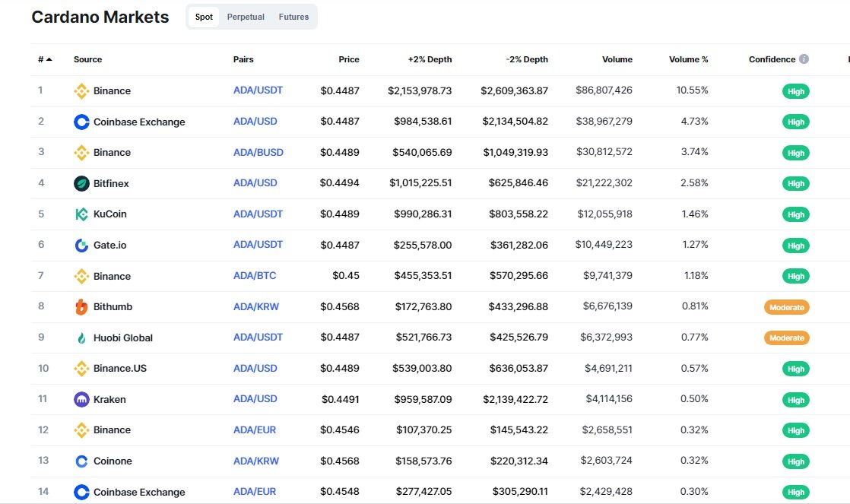This screenshot has height=504, width=850.
Task: Switch to the Futures tab
Action: tap(293, 17)
